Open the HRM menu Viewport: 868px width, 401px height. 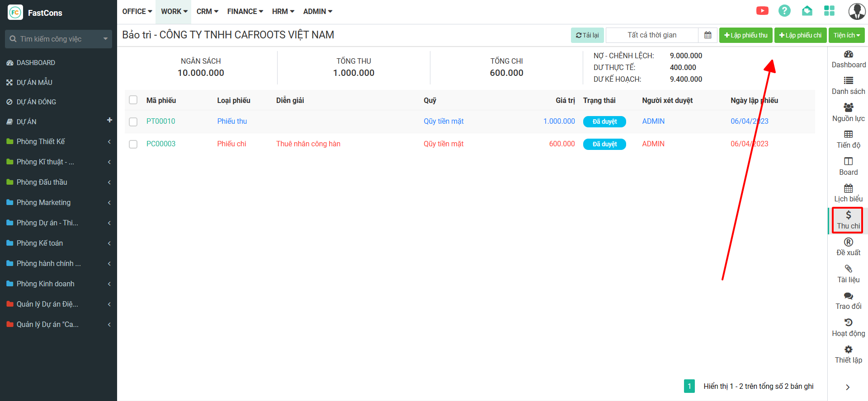[283, 12]
